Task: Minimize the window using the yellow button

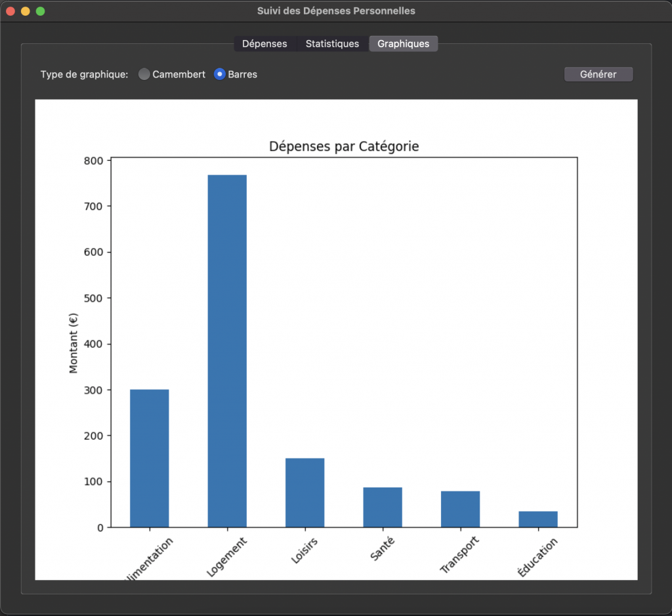Action: 26,11
